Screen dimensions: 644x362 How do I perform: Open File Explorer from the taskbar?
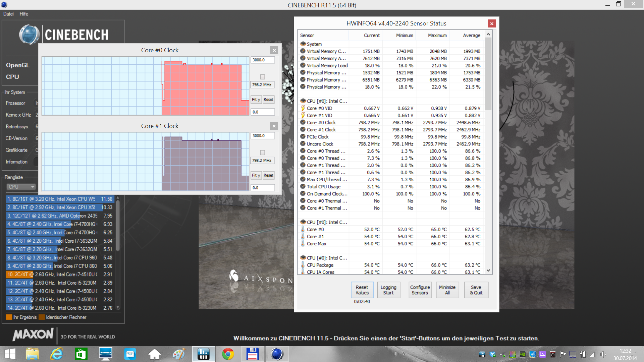pyautogui.click(x=33, y=354)
